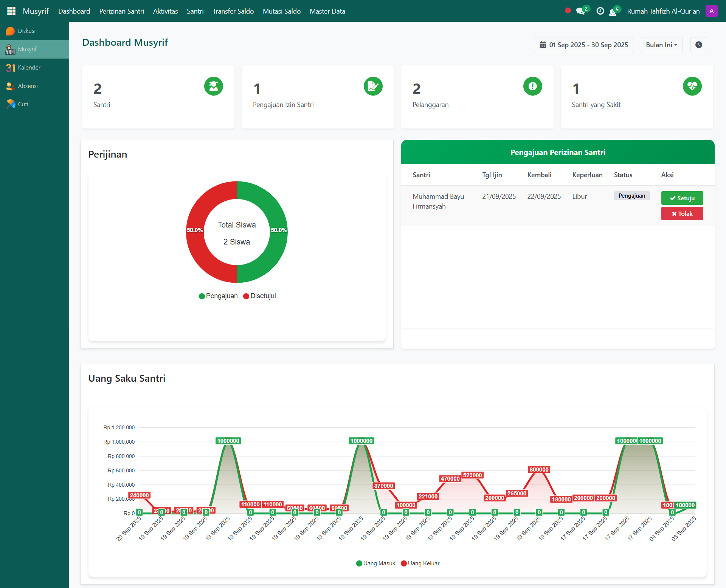This screenshot has width=726, height=588.
Task: Open the conversations icon with badge 2
Action: coord(580,11)
